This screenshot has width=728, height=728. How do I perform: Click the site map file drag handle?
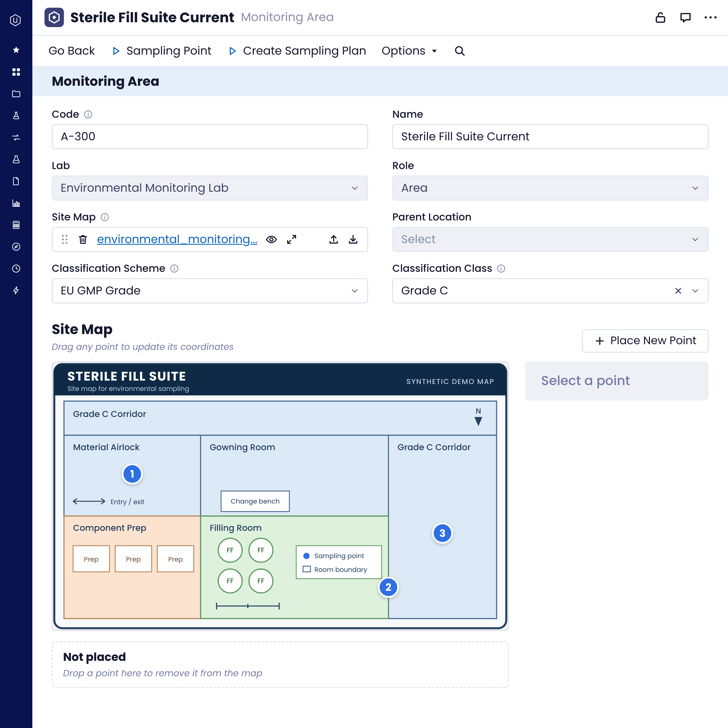point(65,239)
